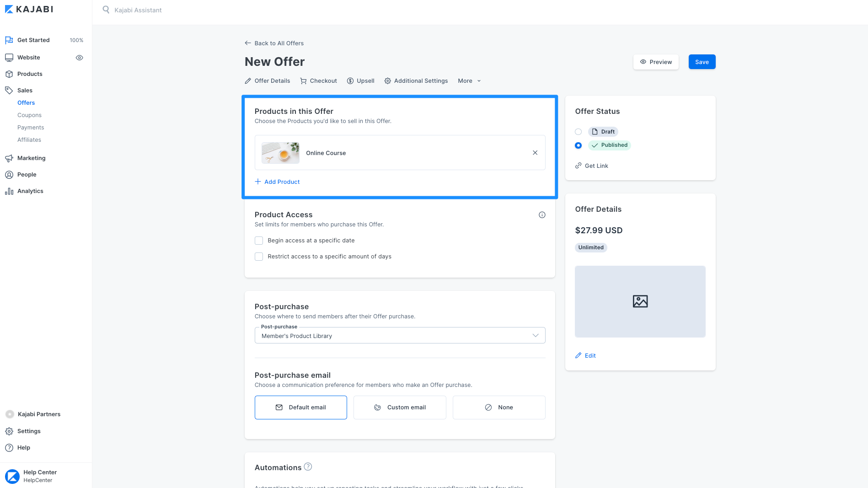Go Back to All Offers
This screenshot has height=488, width=868.
(x=274, y=43)
